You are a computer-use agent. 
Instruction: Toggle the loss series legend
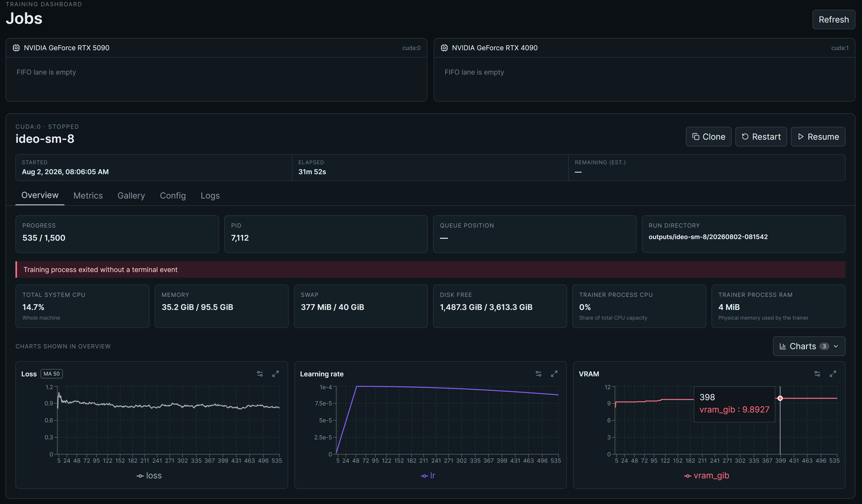(x=149, y=475)
